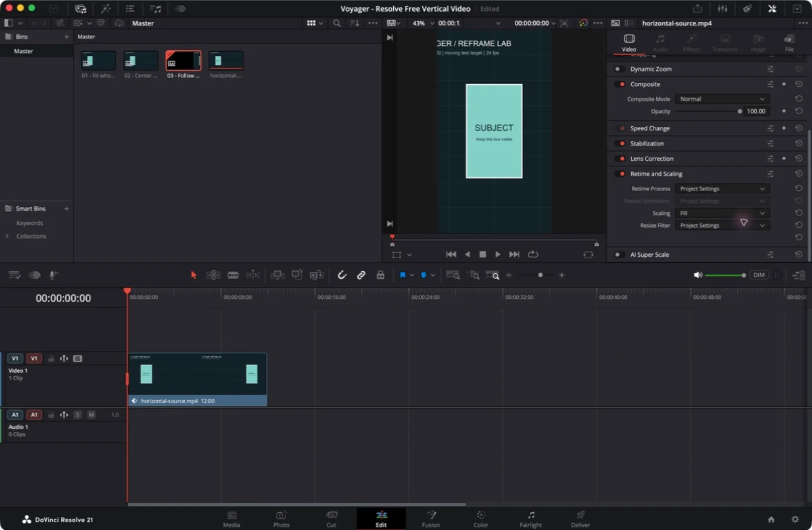812x530 pixels.
Task: Open the Retime Process dropdown
Action: click(x=722, y=189)
